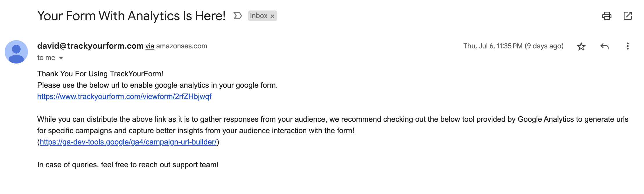Click the email subject heading
This screenshot has height=194, width=644.
coord(131,16)
